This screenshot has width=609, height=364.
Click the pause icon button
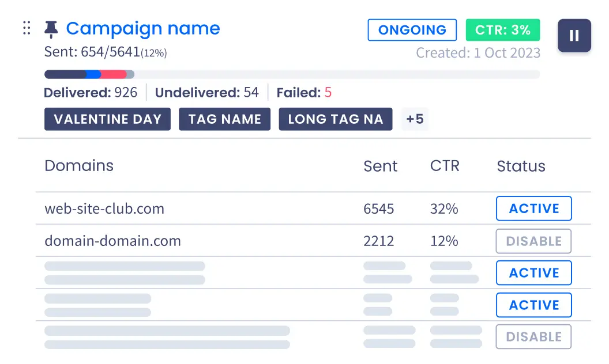(574, 36)
